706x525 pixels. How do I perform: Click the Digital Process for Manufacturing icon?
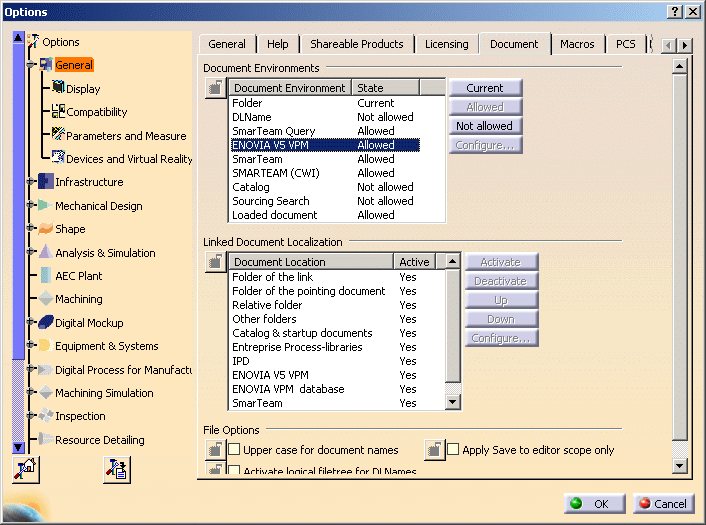(x=45, y=370)
